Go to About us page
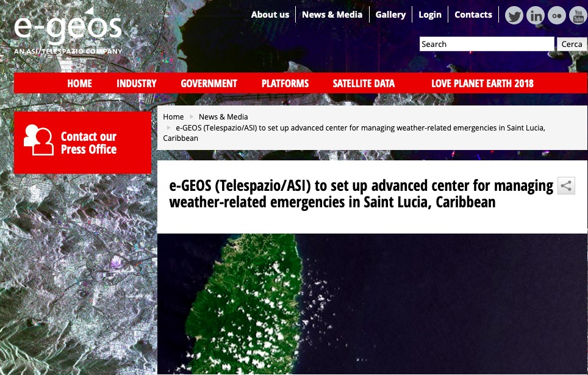The height and width of the screenshot is (375, 588). tap(270, 15)
